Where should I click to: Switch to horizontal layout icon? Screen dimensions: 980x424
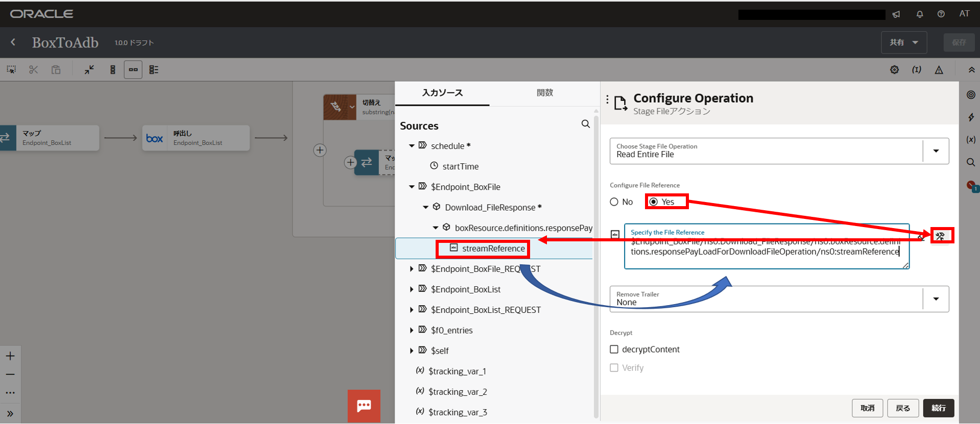point(133,70)
